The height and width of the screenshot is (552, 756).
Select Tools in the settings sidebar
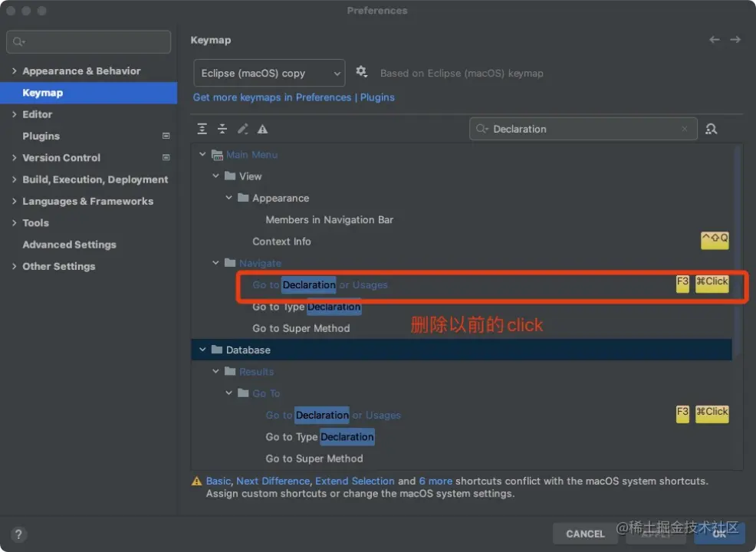(89, 223)
